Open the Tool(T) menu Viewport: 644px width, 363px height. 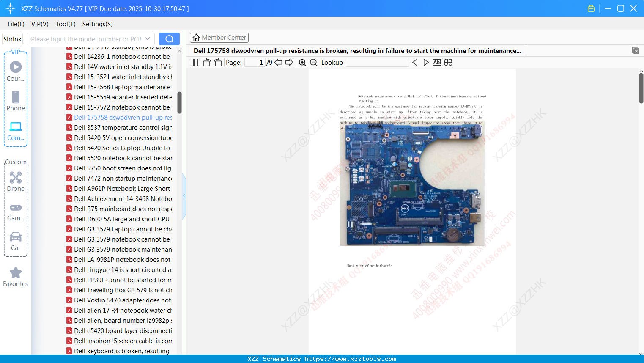[x=66, y=24]
